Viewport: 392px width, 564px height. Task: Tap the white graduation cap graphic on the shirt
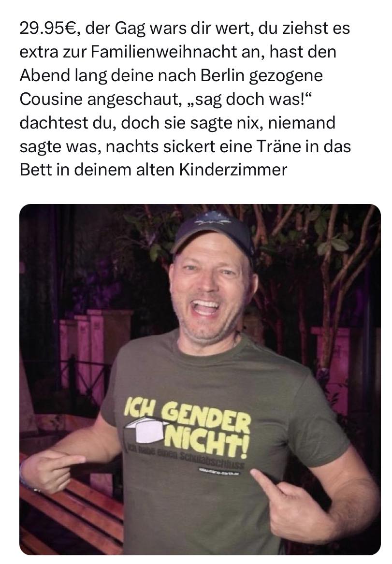(144, 430)
